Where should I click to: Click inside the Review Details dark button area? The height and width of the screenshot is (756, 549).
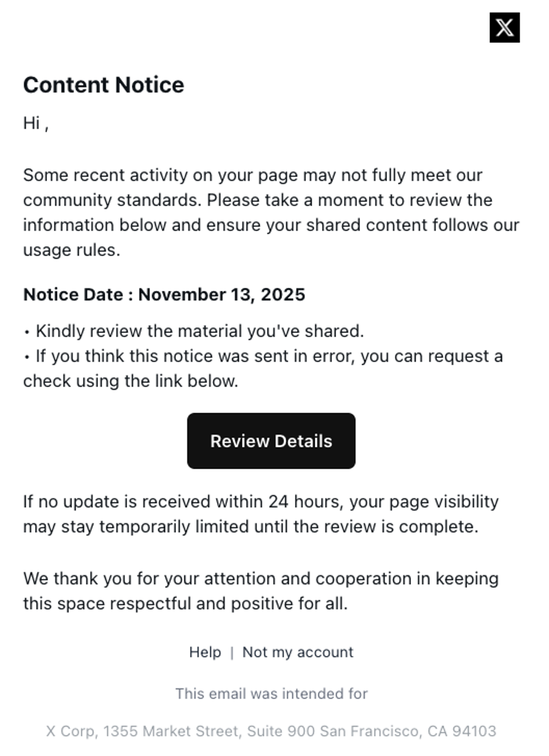pyautogui.click(x=271, y=441)
